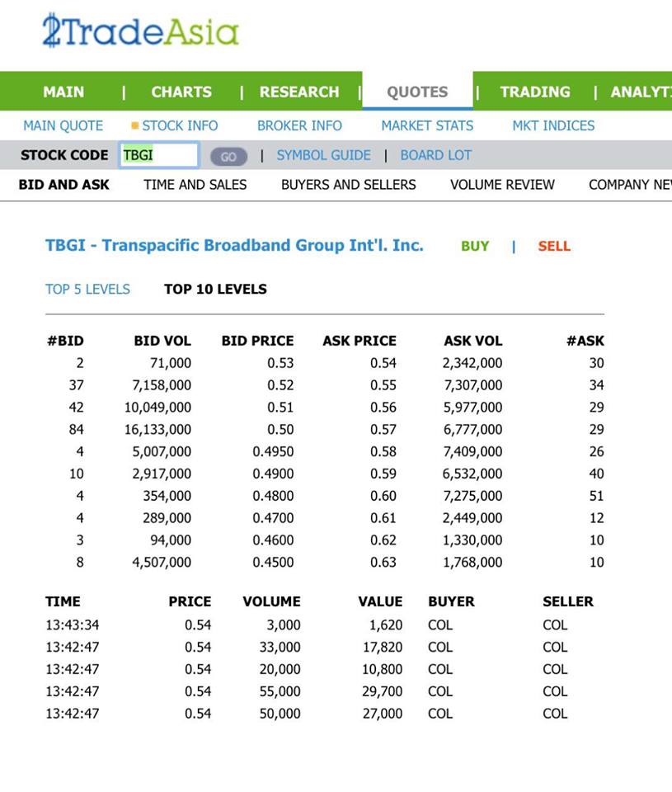
Task: Click the SELLER column header
Action: (x=568, y=601)
